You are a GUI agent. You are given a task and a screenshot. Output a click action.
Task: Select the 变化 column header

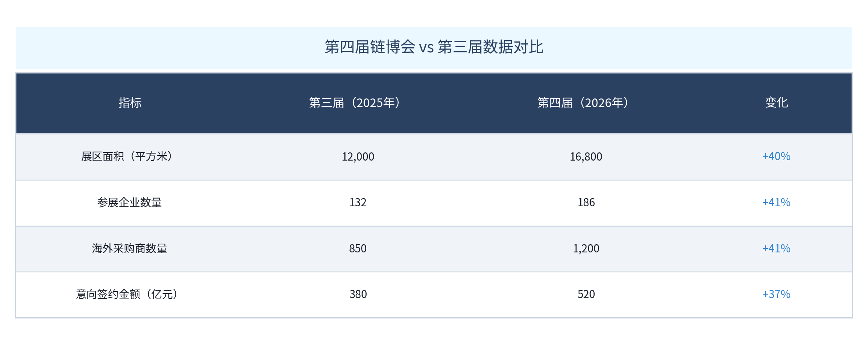click(776, 103)
